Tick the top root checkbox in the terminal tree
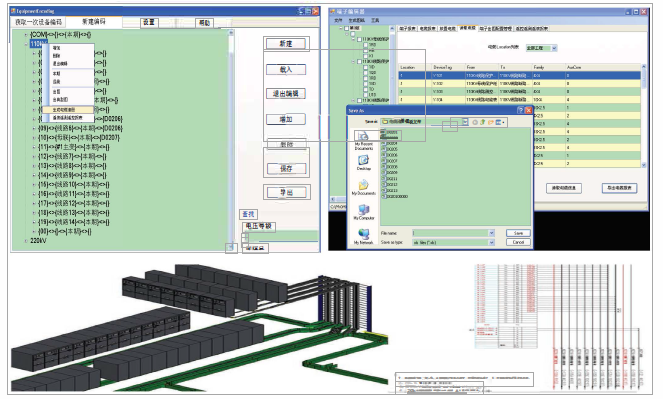663x399 pixels. 346,28
